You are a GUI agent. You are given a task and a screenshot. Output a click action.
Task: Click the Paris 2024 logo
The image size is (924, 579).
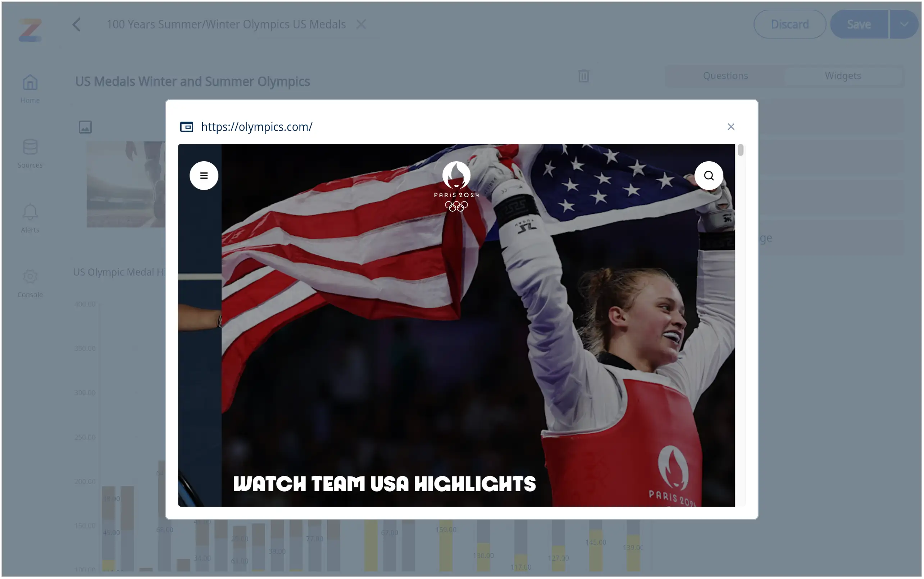456,186
